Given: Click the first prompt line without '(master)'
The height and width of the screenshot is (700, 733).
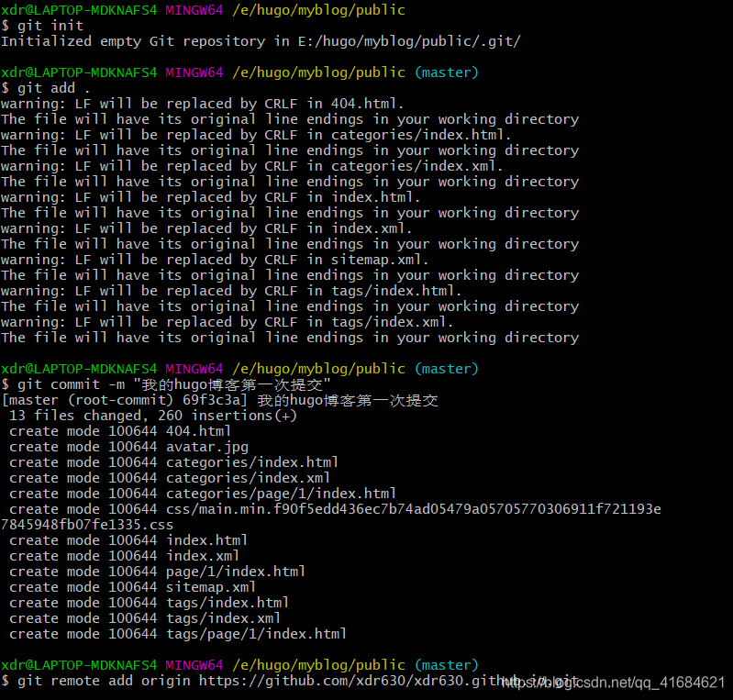Looking at the screenshot, I should (203, 10).
